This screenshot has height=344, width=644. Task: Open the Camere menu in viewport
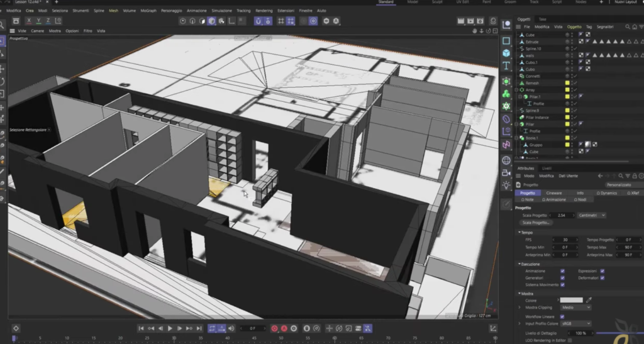click(x=37, y=31)
